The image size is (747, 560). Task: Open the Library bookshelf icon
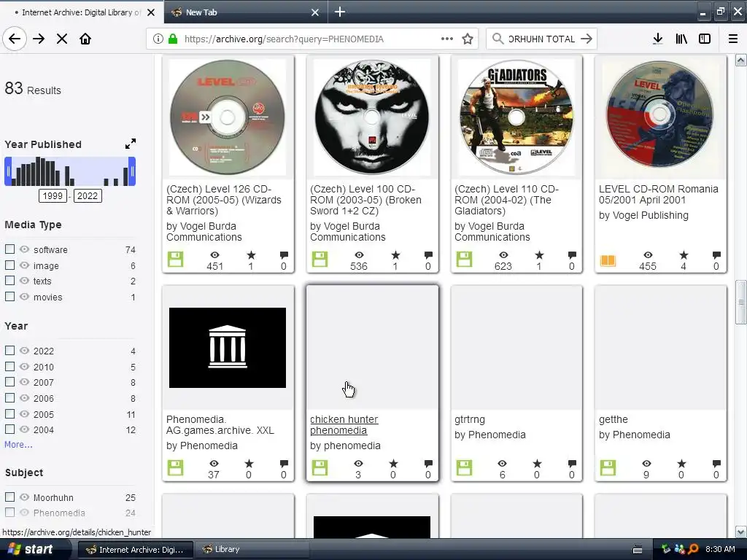[681, 39]
